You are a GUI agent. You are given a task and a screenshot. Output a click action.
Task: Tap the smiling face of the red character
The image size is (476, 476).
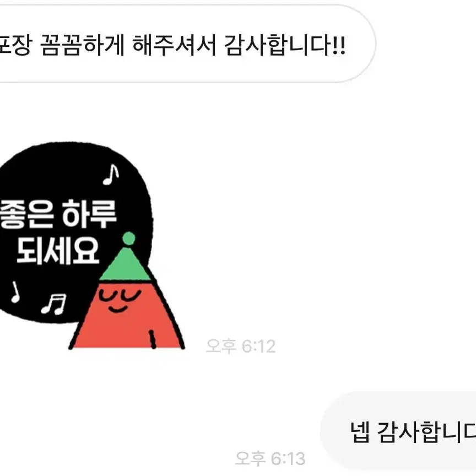pos(120,300)
